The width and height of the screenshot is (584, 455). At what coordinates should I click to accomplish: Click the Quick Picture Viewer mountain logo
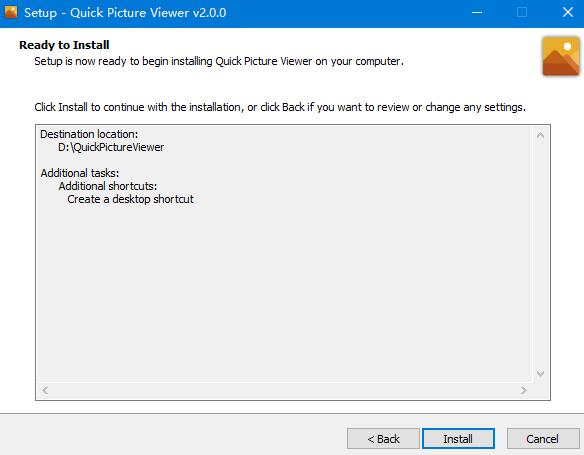tap(561, 56)
